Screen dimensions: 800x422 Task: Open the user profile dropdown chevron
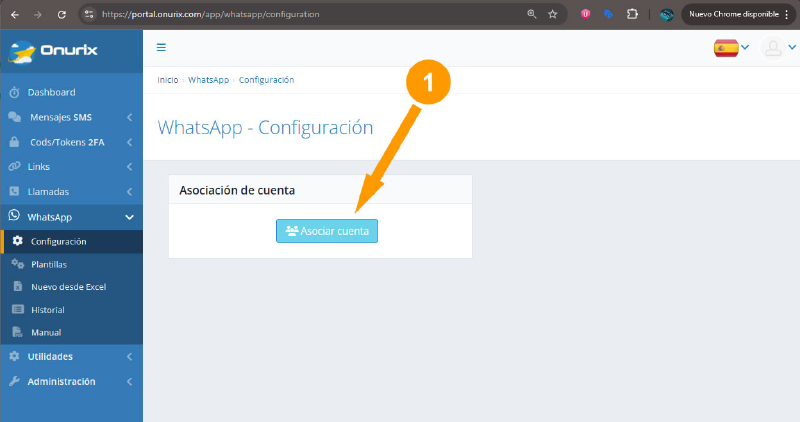click(792, 47)
